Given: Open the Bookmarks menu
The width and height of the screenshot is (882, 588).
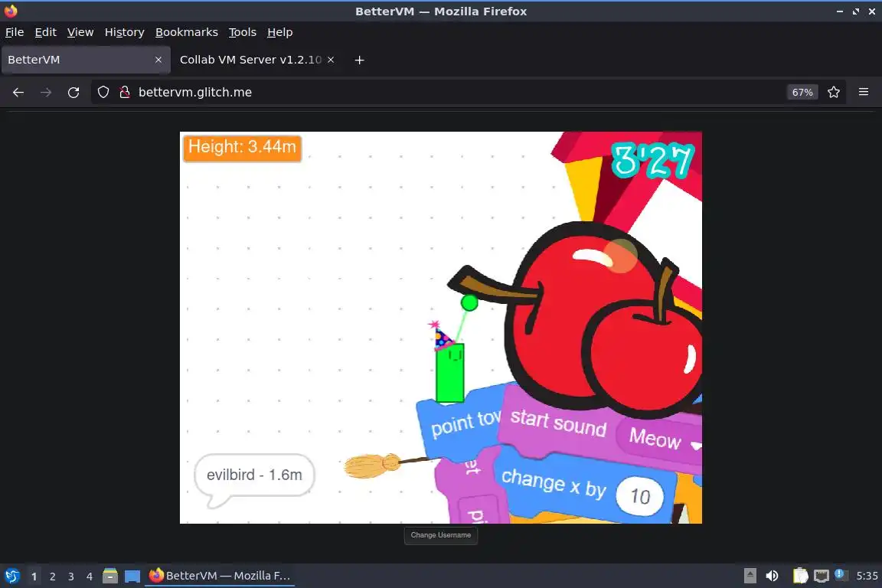Looking at the screenshot, I should click(187, 32).
